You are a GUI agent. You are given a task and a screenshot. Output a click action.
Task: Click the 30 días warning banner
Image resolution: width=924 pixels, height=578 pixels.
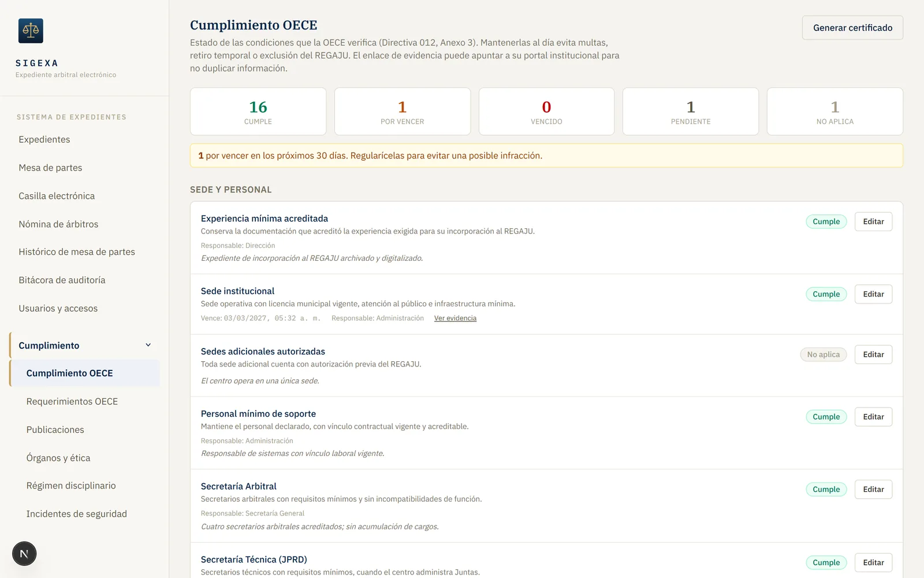click(x=546, y=155)
